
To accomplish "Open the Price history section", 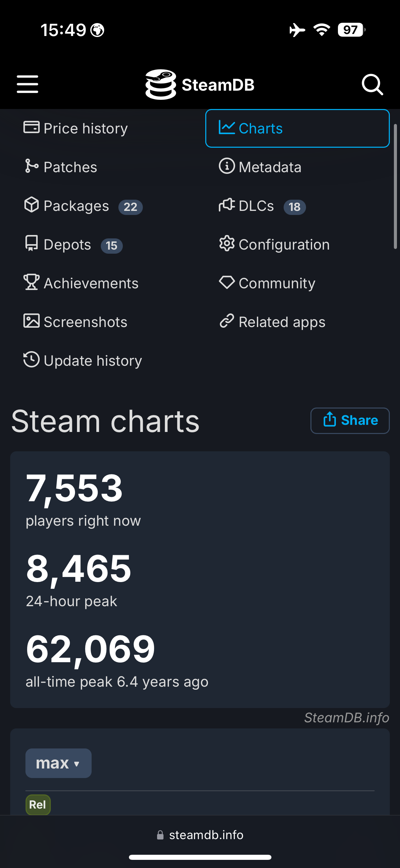I will tap(75, 128).
